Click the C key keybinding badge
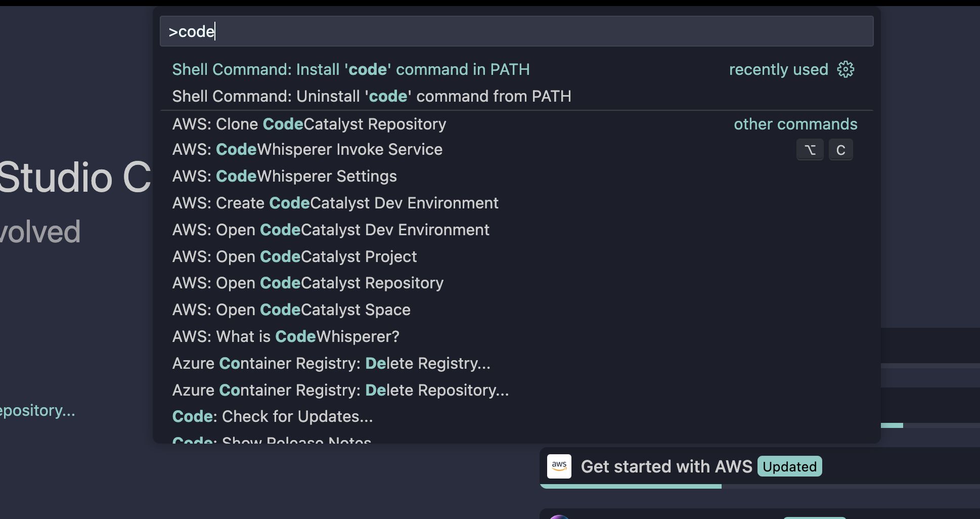Viewport: 980px width, 519px height. pyautogui.click(x=841, y=149)
